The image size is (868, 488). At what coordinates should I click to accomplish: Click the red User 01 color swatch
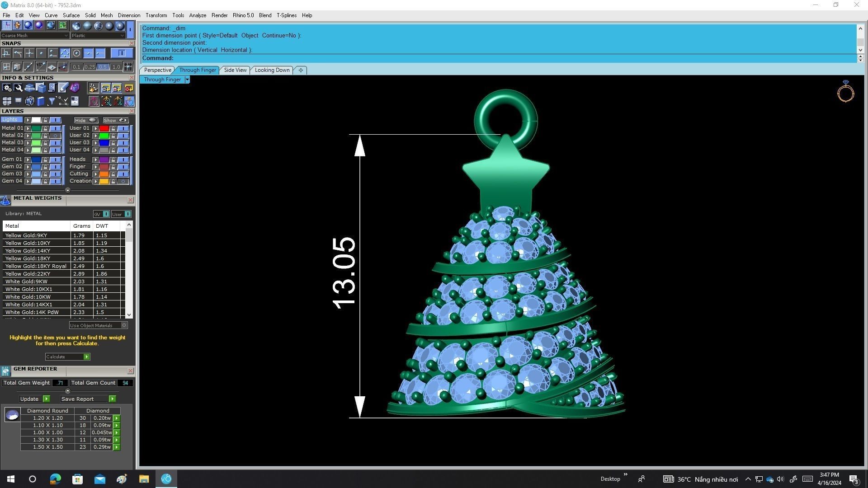(x=104, y=128)
